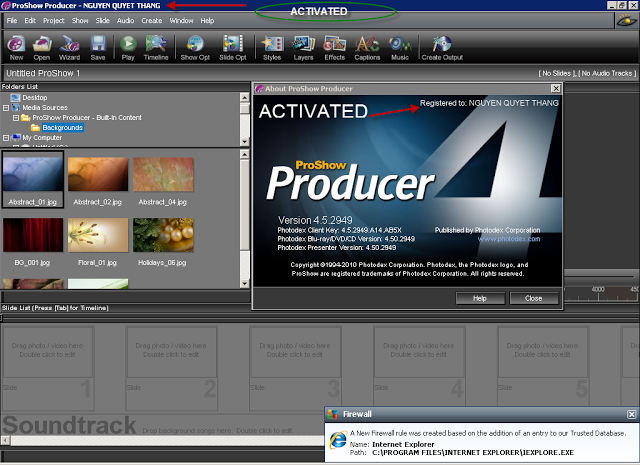
Task: Click the Create Output toolbar icon
Action: [x=442, y=47]
